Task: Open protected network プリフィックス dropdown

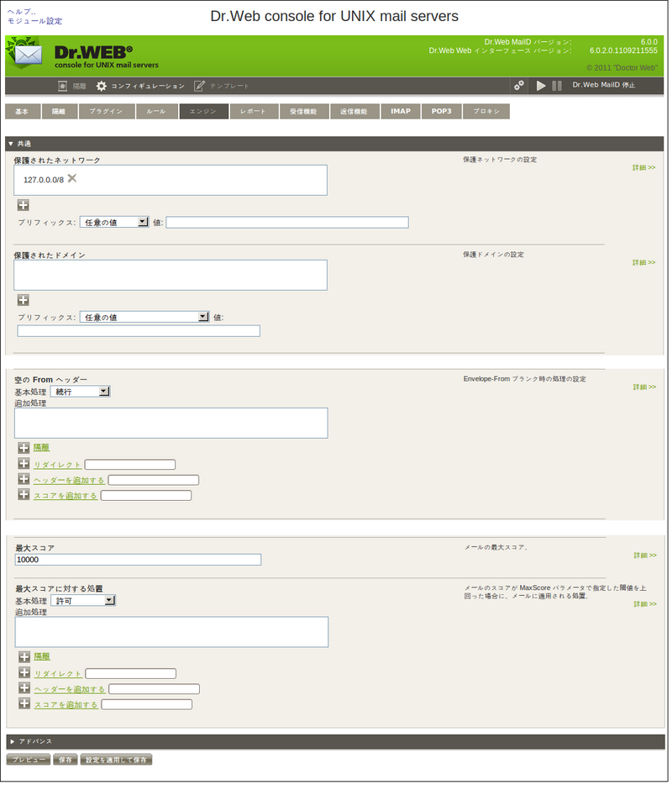Action: click(x=114, y=222)
